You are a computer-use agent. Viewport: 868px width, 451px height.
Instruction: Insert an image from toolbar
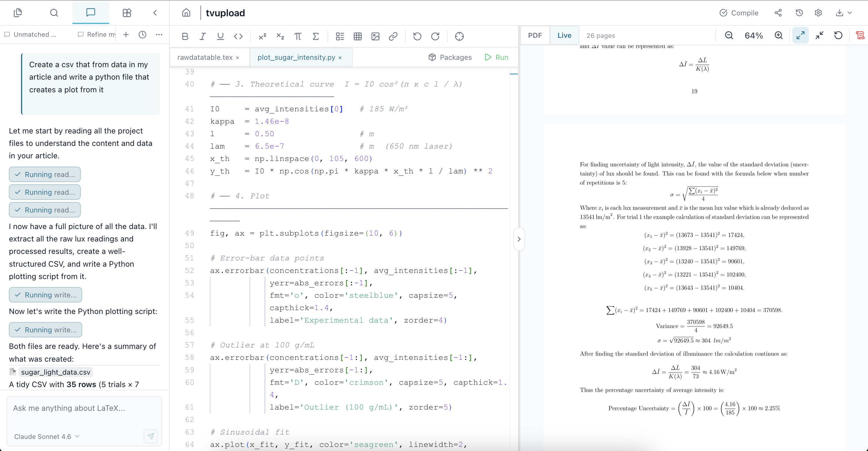tap(375, 36)
